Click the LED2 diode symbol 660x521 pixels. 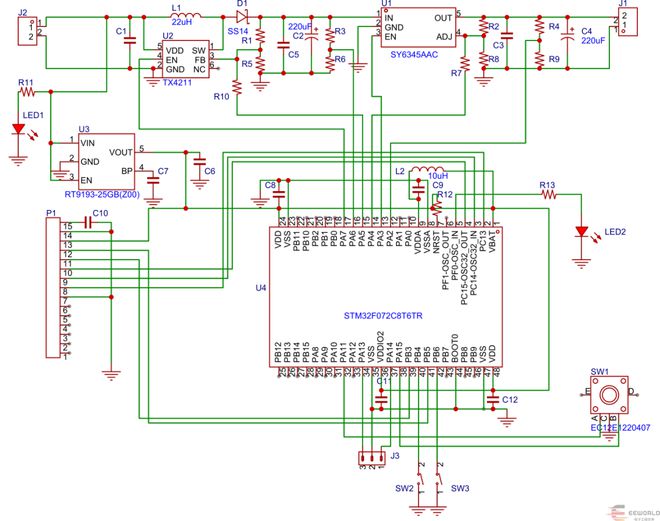(582, 231)
